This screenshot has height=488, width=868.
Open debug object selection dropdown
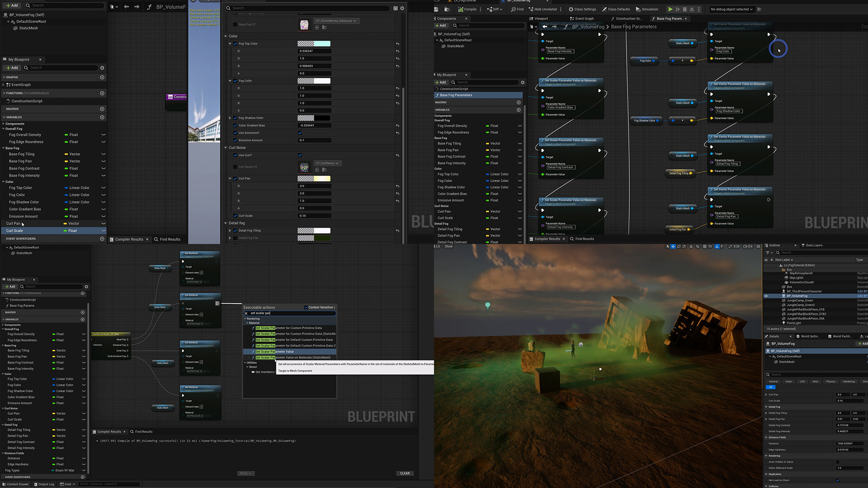pos(731,9)
